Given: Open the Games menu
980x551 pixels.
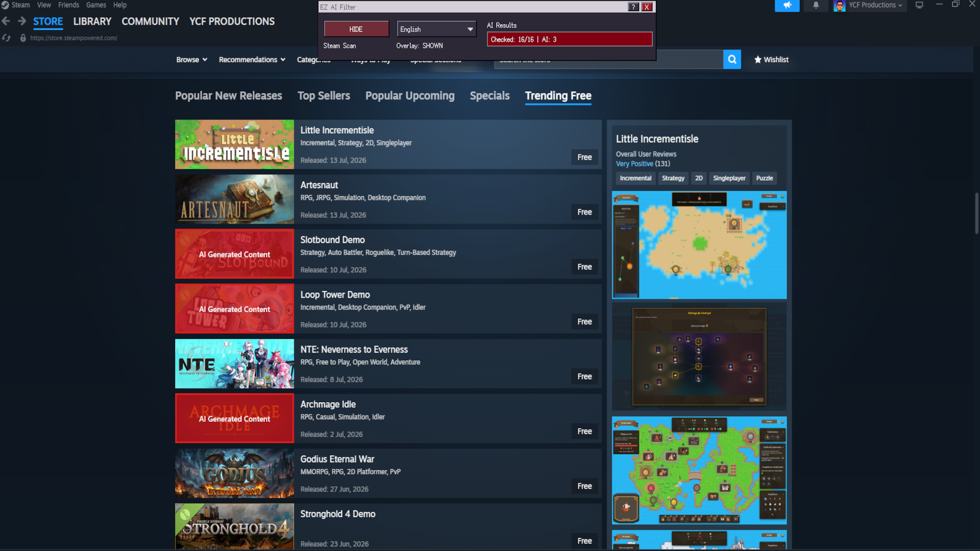Looking at the screenshot, I should click(x=96, y=5).
